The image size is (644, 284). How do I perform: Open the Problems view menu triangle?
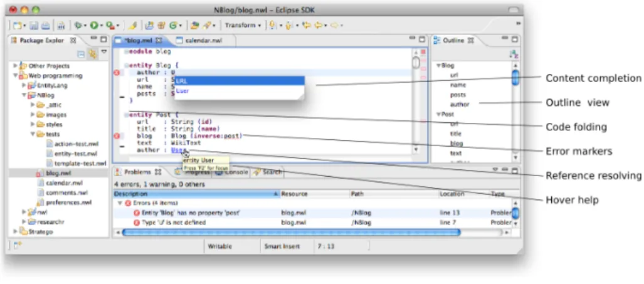tap(495, 169)
